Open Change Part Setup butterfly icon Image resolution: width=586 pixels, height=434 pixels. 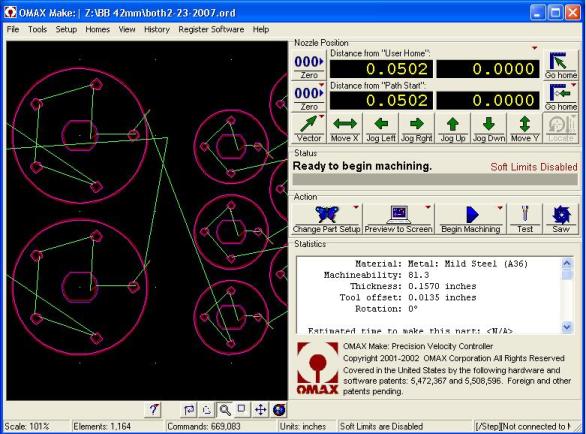point(327,214)
